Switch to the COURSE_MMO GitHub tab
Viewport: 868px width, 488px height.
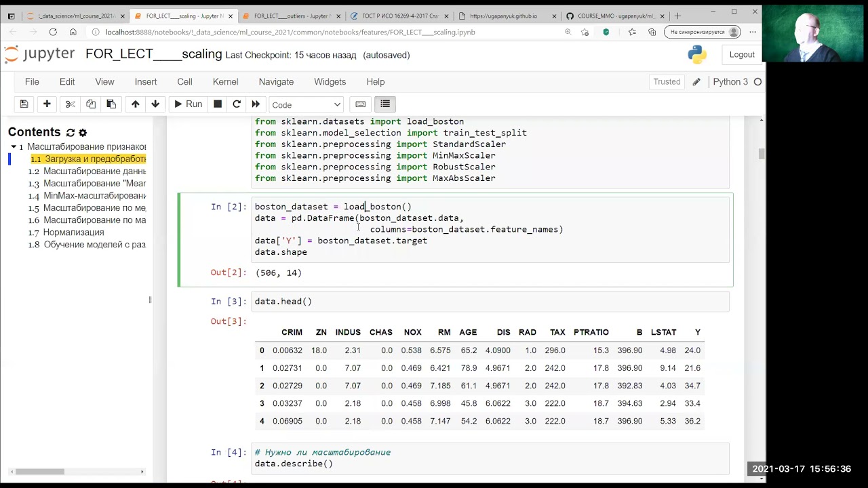[x=614, y=16]
